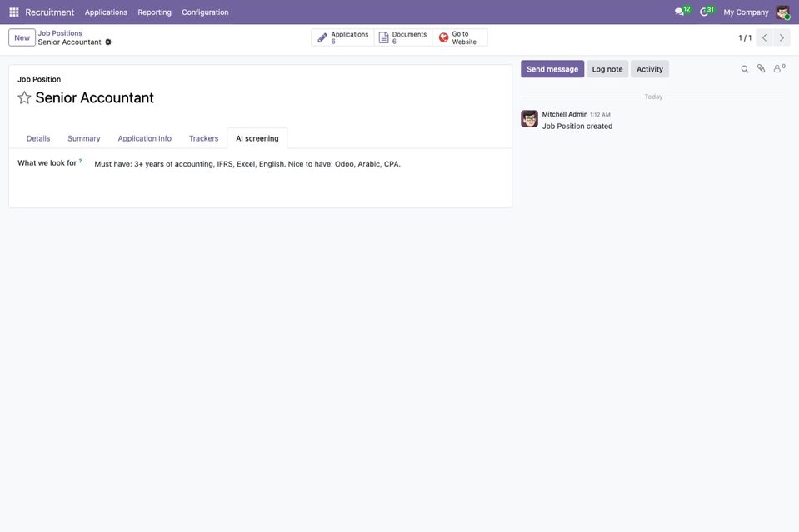Screen dimensions: 799x532
Task: Click the Job Position created message
Action: pyautogui.click(x=577, y=127)
